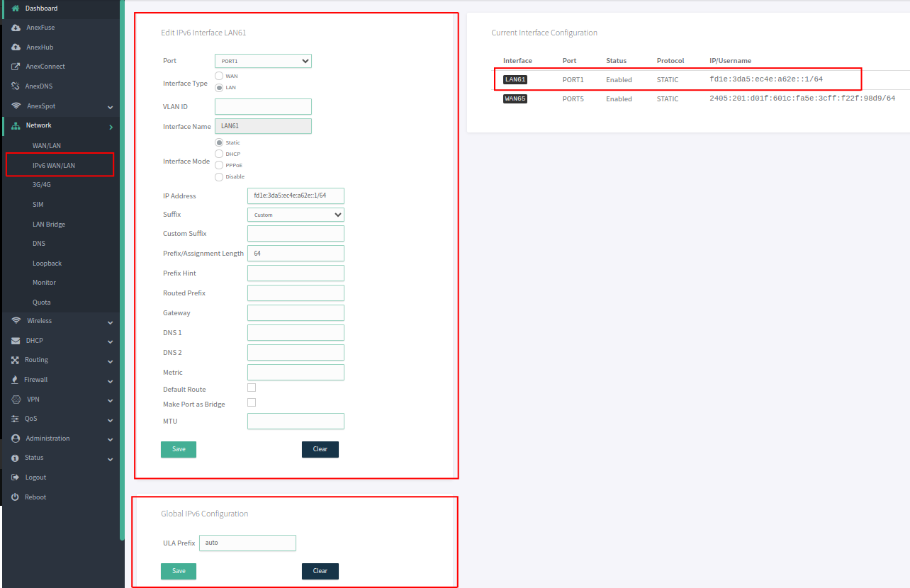Select the WAN interface type radio button

[x=219, y=76]
